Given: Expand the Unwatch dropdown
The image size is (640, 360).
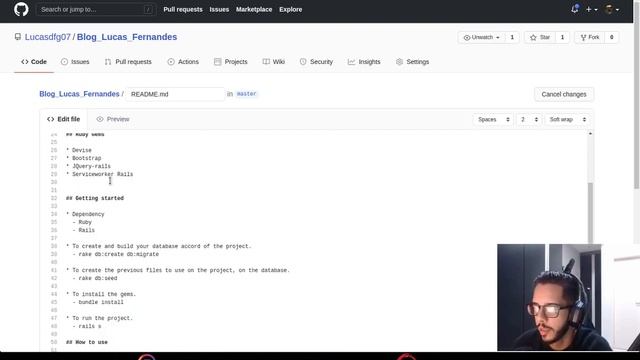Looking at the screenshot, I should pos(481,37).
